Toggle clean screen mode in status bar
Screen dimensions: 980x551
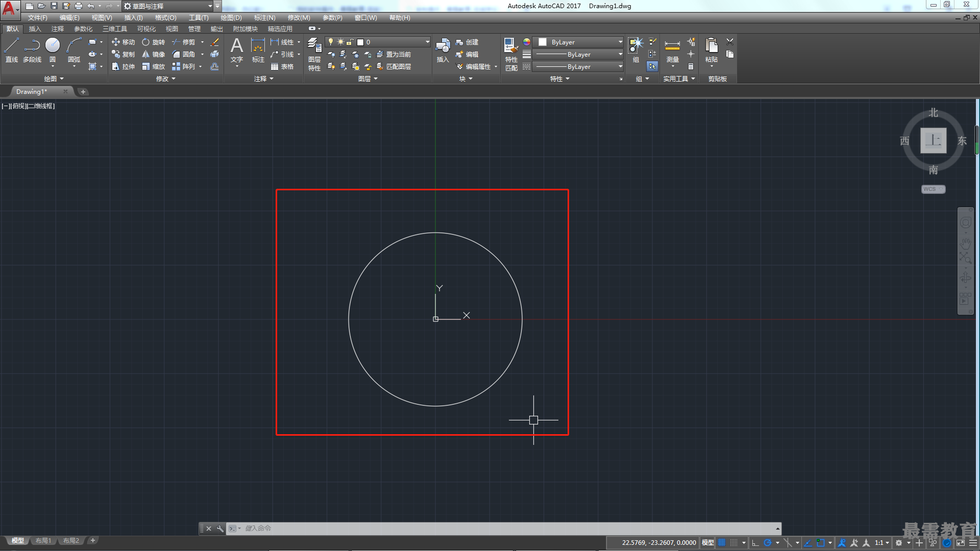click(961, 543)
